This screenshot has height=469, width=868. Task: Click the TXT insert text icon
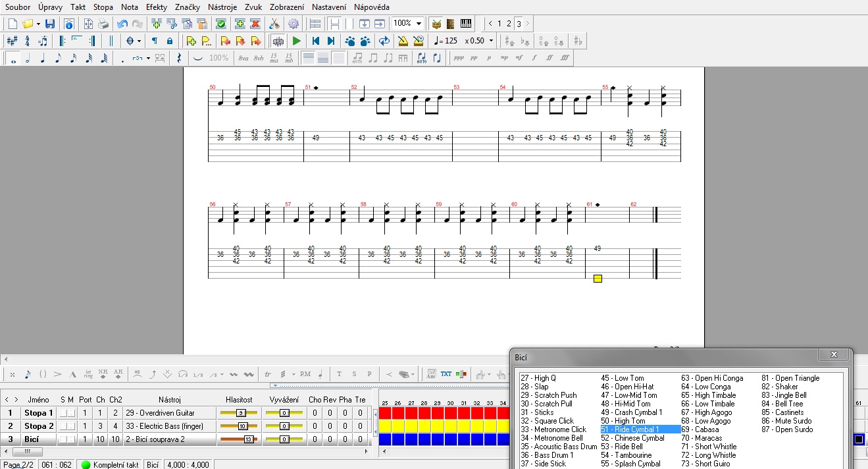pos(446,374)
